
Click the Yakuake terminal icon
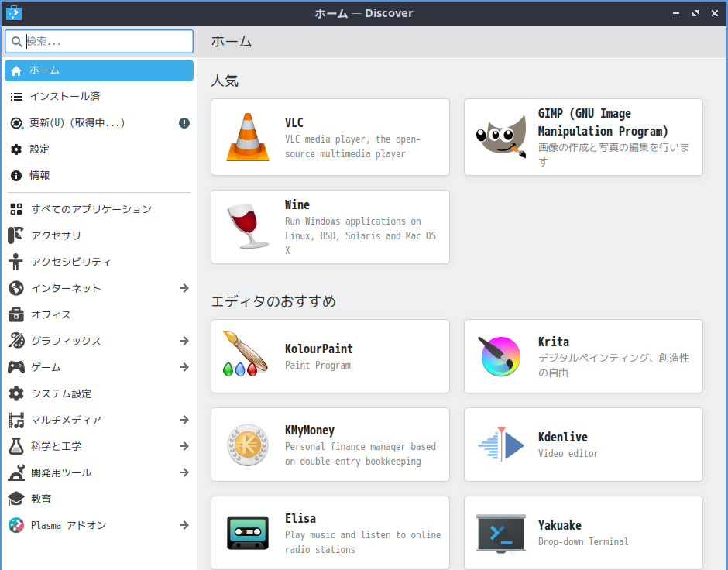pos(501,533)
